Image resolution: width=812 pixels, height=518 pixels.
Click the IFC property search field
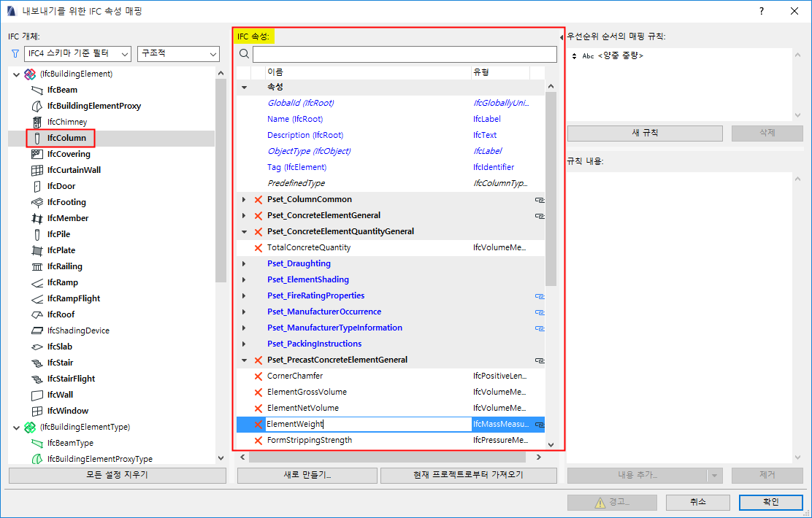405,54
